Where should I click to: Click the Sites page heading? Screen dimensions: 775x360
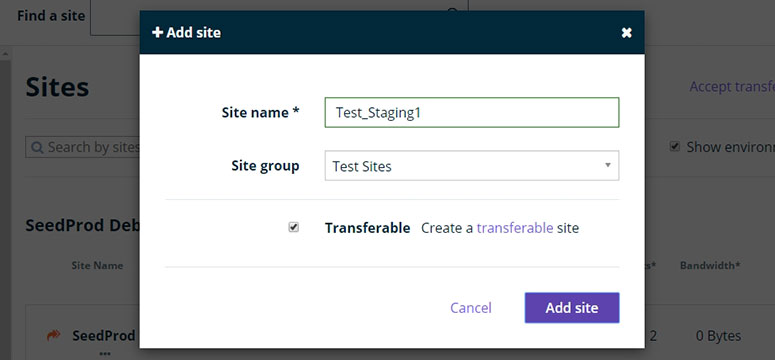[57, 87]
